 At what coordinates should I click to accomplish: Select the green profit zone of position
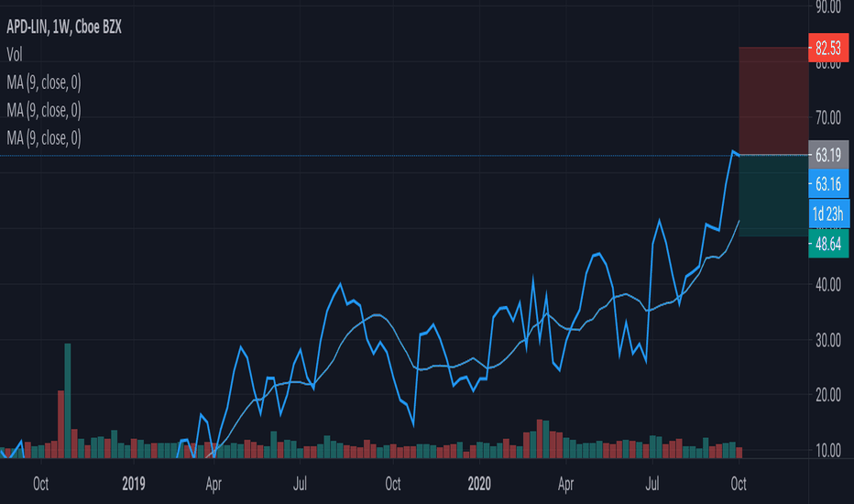click(x=773, y=195)
